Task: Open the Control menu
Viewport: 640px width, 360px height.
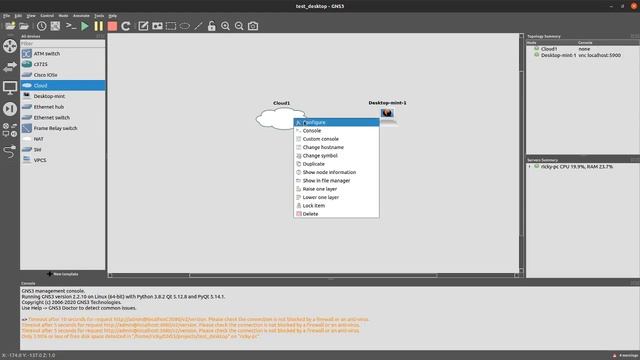Action: click(47, 16)
